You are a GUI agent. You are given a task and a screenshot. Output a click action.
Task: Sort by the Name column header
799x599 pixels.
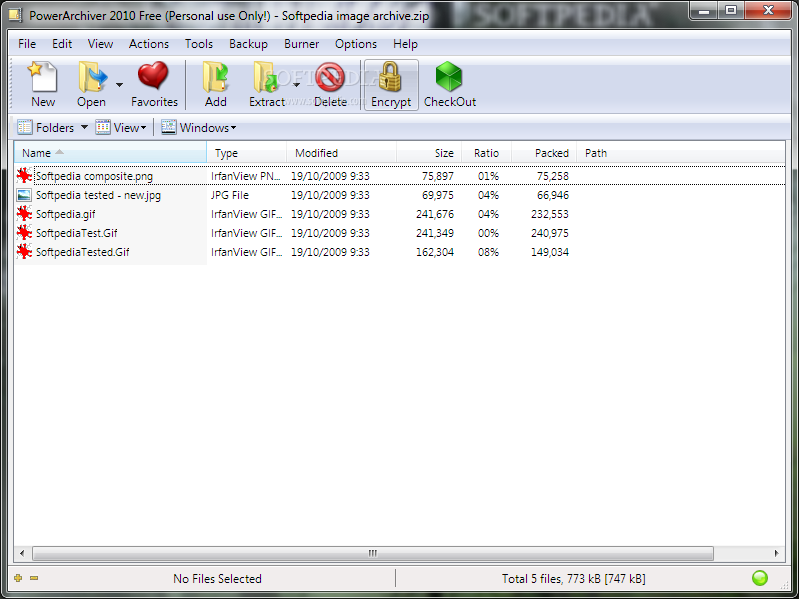tap(110, 153)
